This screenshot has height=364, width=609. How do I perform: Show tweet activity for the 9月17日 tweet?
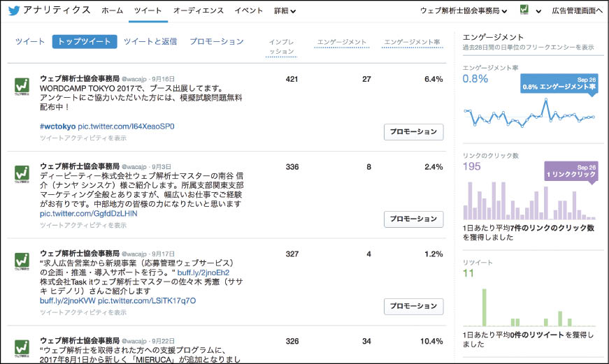pos(83,312)
